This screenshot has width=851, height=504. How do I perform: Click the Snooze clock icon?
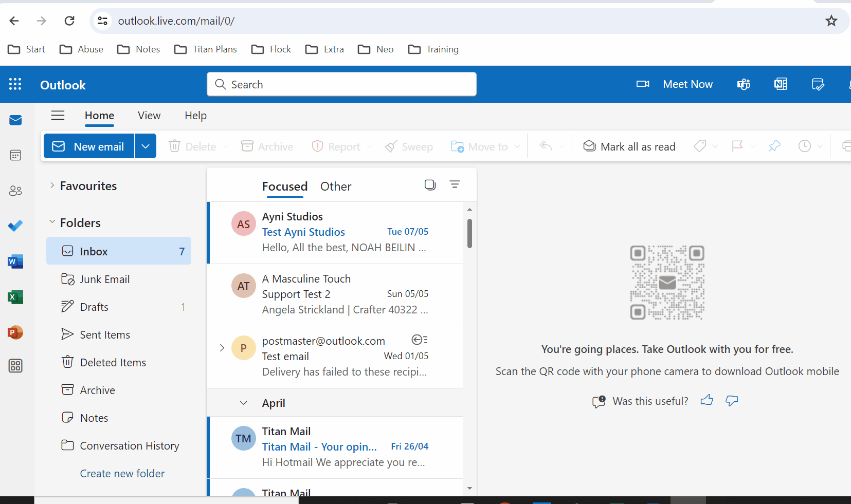805,146
